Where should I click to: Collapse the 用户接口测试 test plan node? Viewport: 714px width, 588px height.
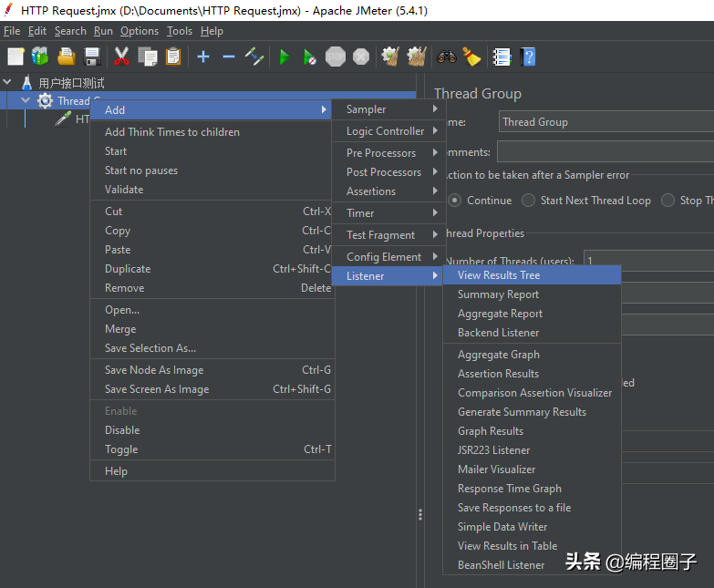7,82
